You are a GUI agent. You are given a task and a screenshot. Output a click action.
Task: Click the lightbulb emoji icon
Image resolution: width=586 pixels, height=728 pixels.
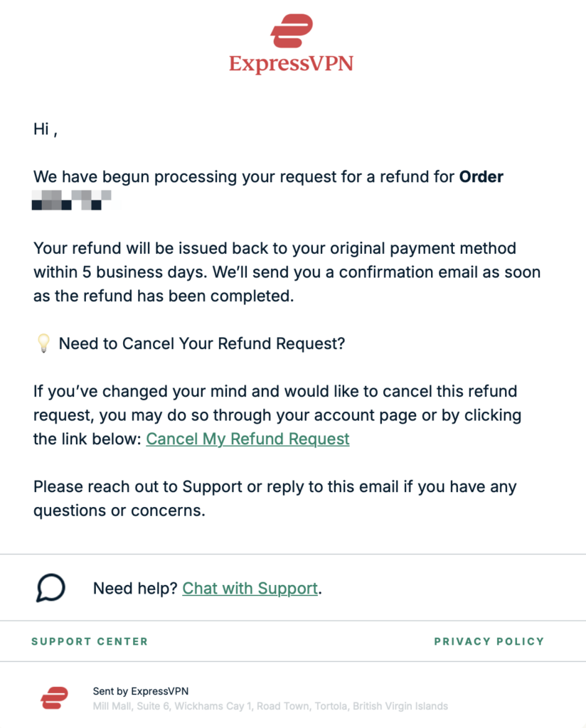click(43, 344)
